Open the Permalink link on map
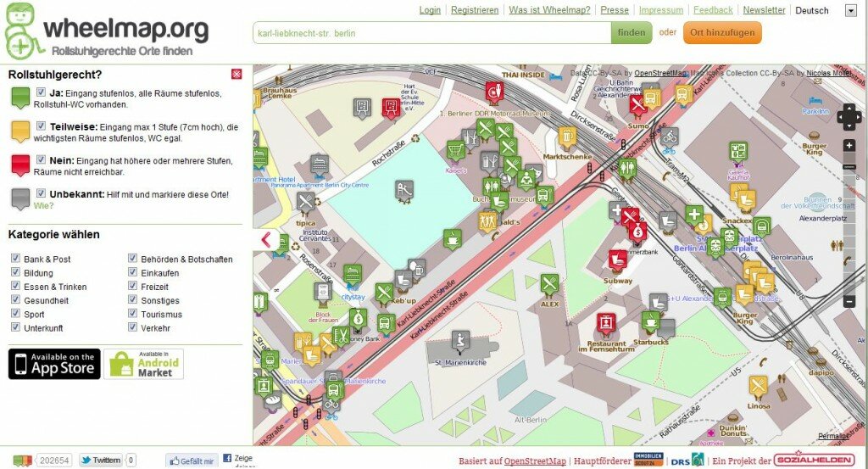The image size is (868, 469). [833, 436]
